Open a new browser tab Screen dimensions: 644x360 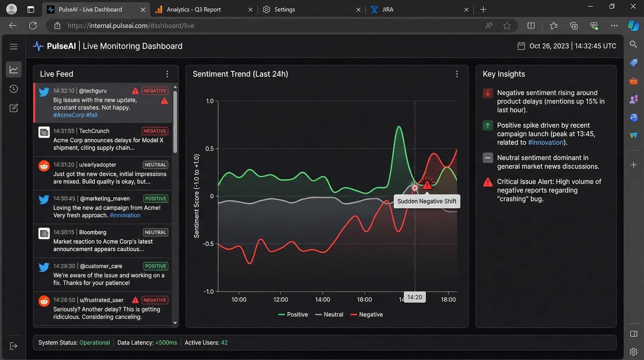coord(483,9)
